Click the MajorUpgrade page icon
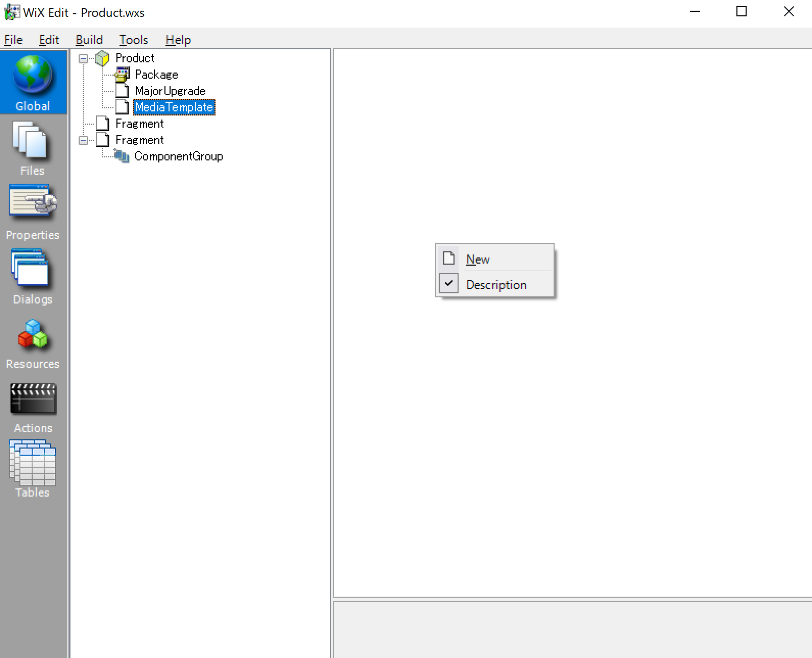The width and height of the screenshot is (812, 658). pyautogui.click(x=122, y=91)
